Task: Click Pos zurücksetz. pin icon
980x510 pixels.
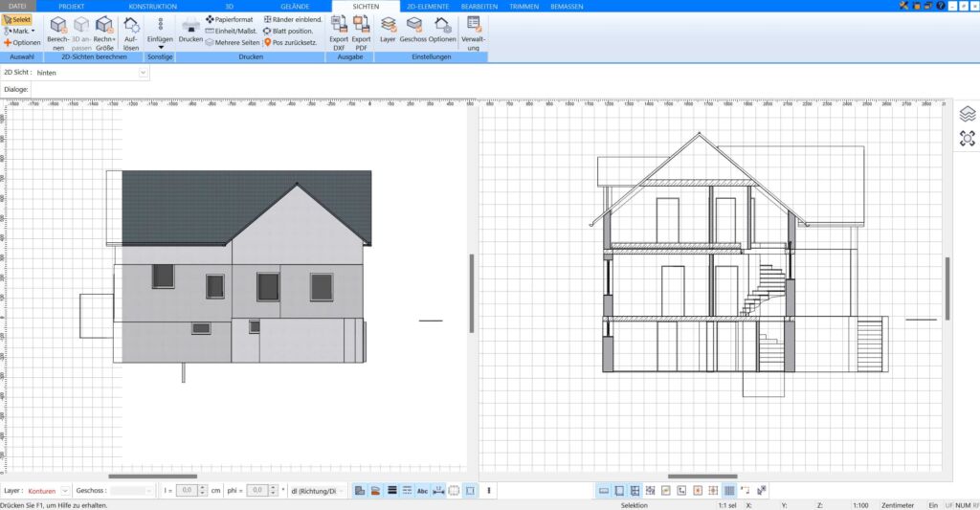Action: (268, 42)
